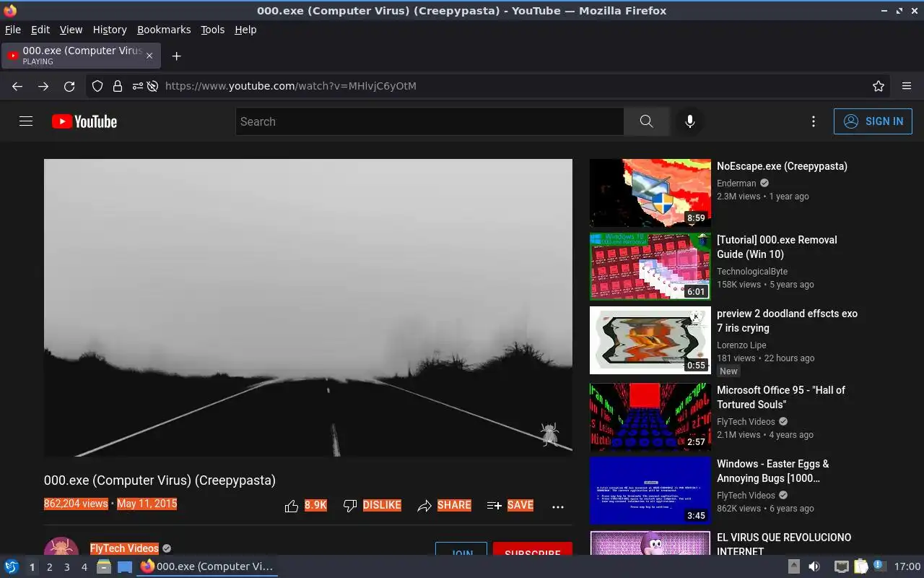Start voice search with microphone

click(x=690, y=121)
